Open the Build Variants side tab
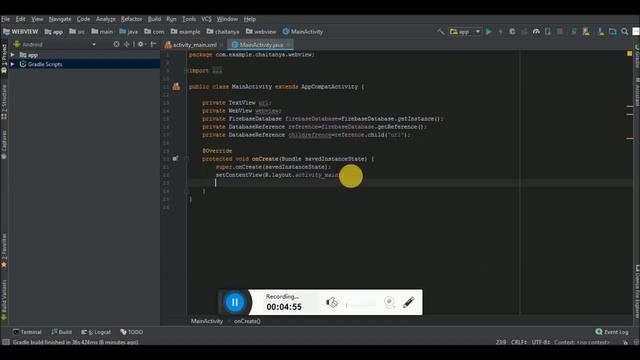The width and height of the screenshot is (640, 360). coord(4,300)
